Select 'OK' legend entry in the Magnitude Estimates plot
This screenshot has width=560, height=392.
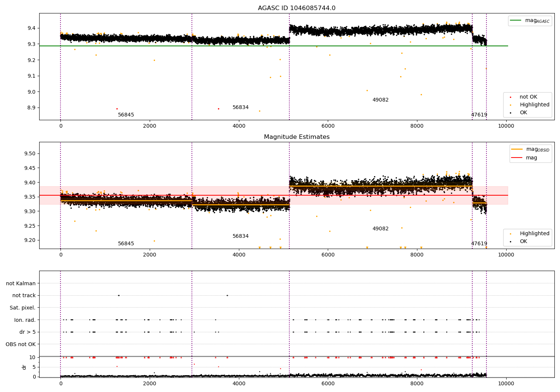pyautogui.click(x=523, y=242)
